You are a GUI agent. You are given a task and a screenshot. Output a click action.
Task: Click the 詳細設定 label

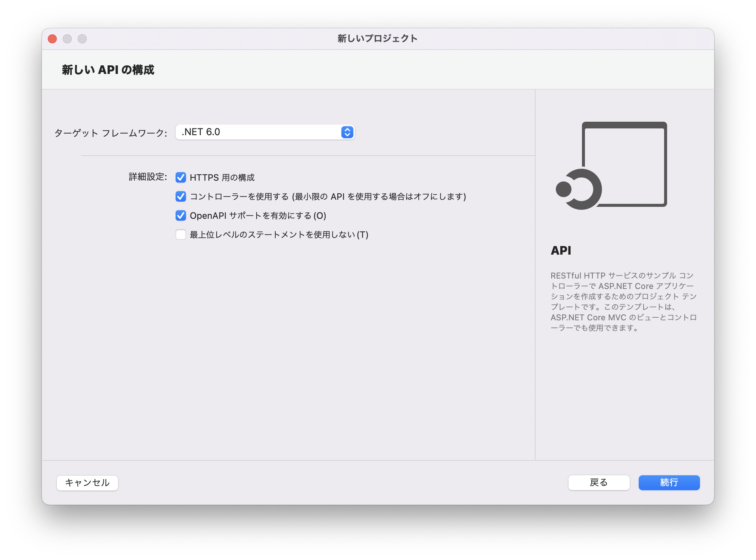tap(148, 177)
